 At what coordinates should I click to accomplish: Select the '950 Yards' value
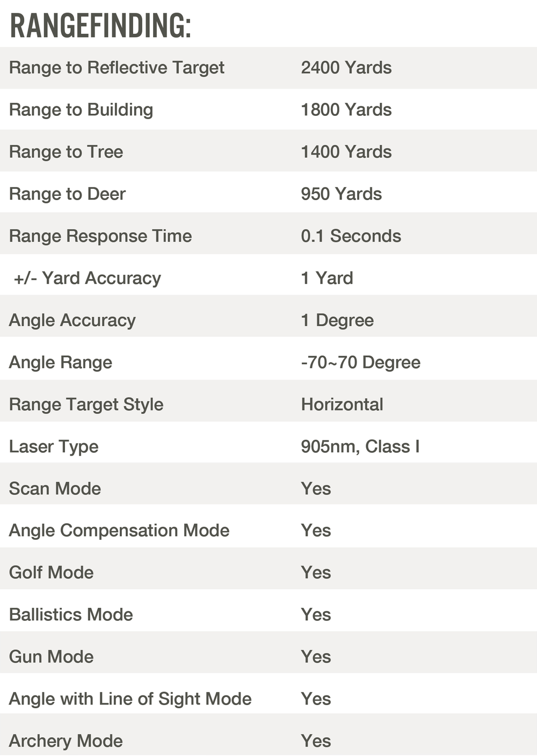341,194
